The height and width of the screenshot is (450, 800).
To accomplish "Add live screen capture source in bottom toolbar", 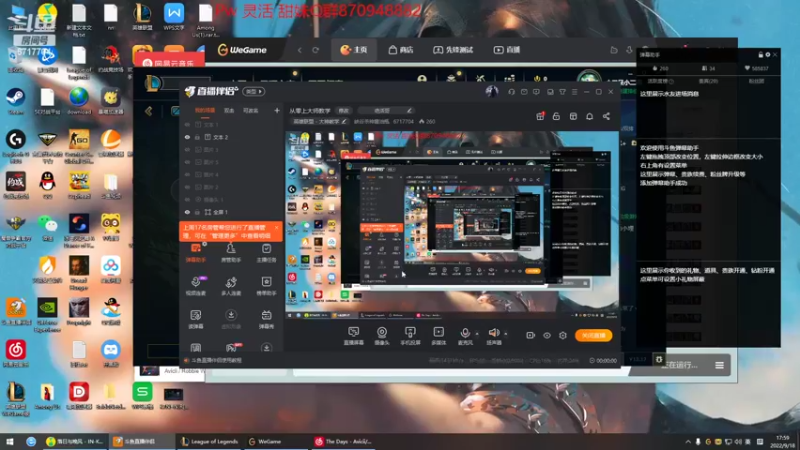I will pos(354,336).
